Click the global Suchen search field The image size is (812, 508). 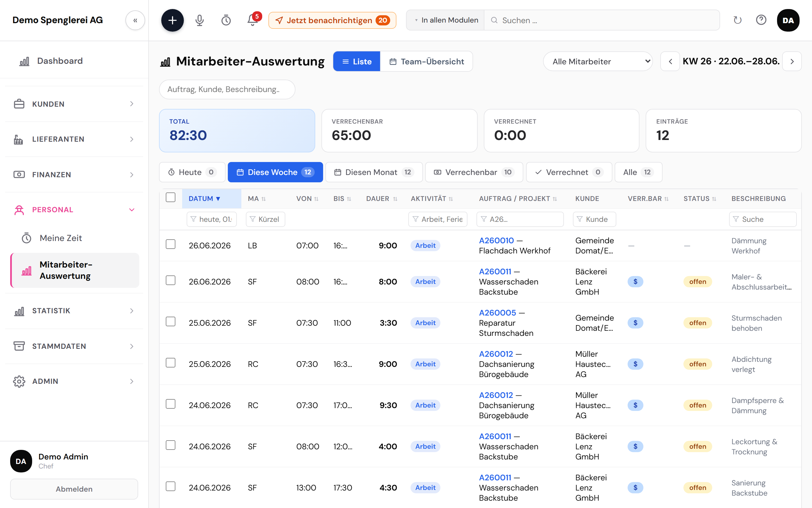coord(602,20)
